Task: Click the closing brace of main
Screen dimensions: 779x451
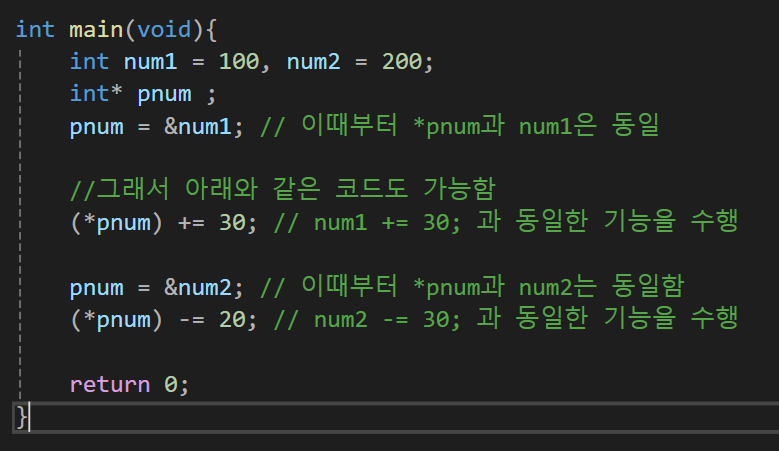Action: tap(21, 417)
